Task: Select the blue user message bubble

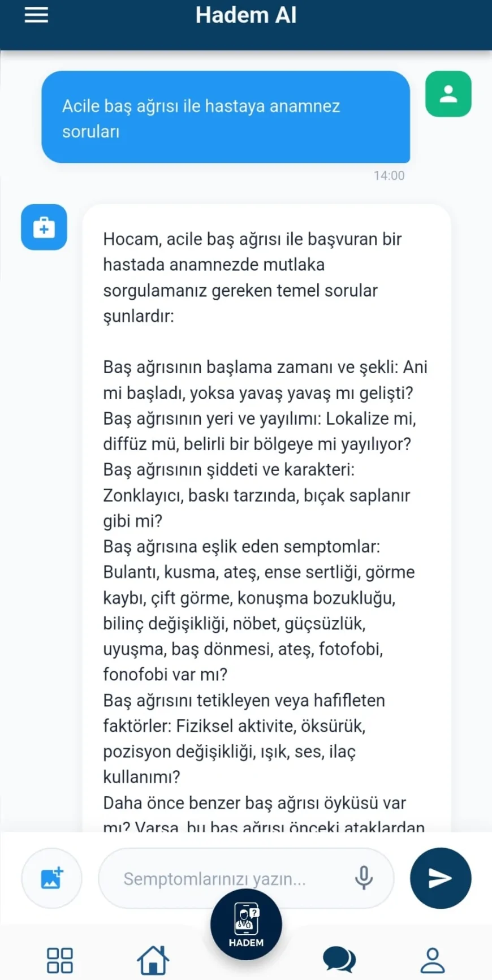Action: coord(225,117)
